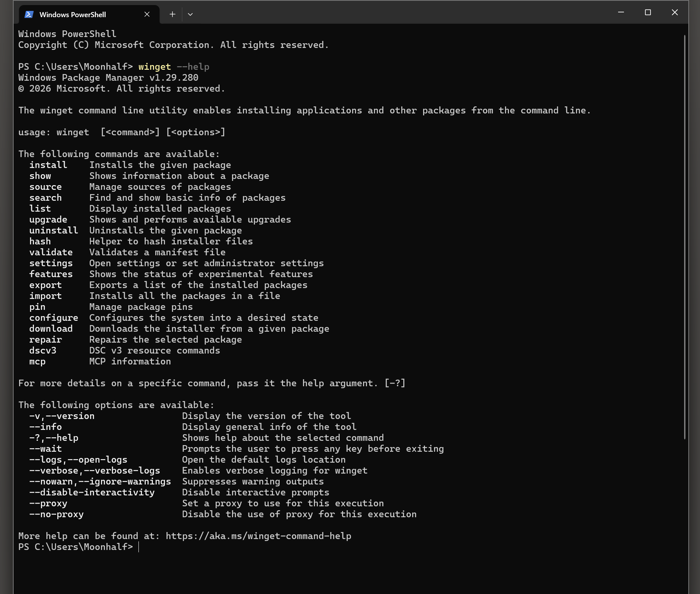
Task: Click the '--wait' option text
Action: [46, 449]
